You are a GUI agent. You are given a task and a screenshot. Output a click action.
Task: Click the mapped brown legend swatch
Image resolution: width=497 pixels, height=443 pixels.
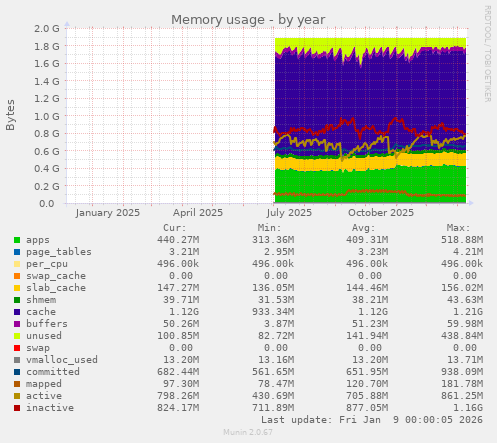17,384
